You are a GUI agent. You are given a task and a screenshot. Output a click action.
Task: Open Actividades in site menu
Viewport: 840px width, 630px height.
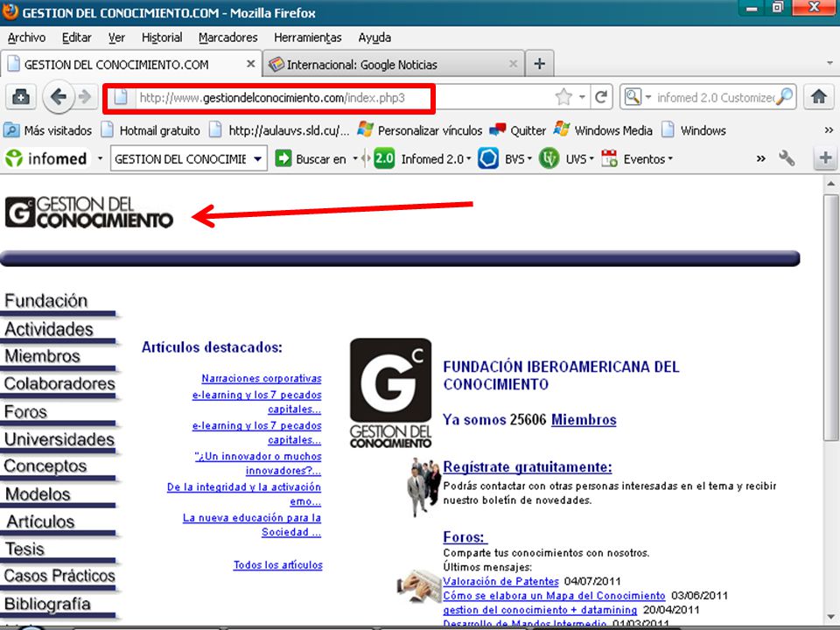[49, 329]
